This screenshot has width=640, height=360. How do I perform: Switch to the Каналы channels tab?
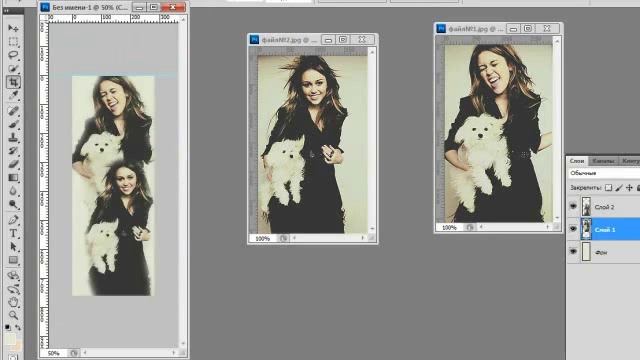[603, 161]
